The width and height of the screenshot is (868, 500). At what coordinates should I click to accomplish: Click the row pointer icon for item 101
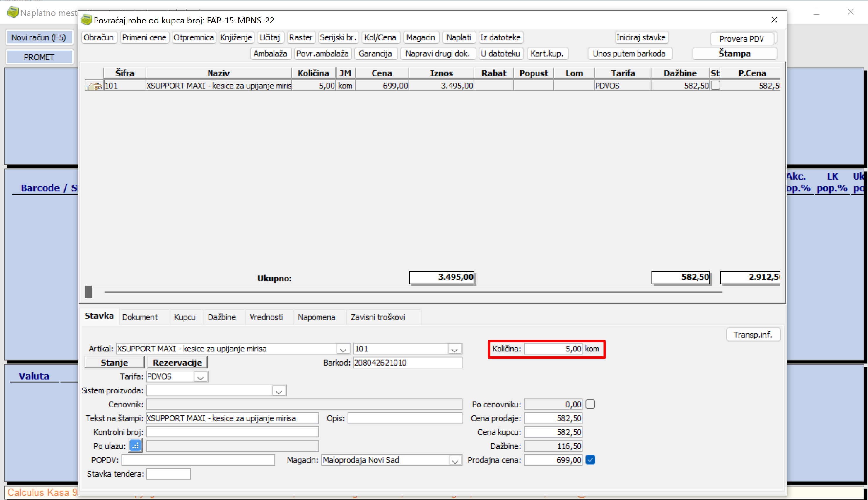pos(93,86)
